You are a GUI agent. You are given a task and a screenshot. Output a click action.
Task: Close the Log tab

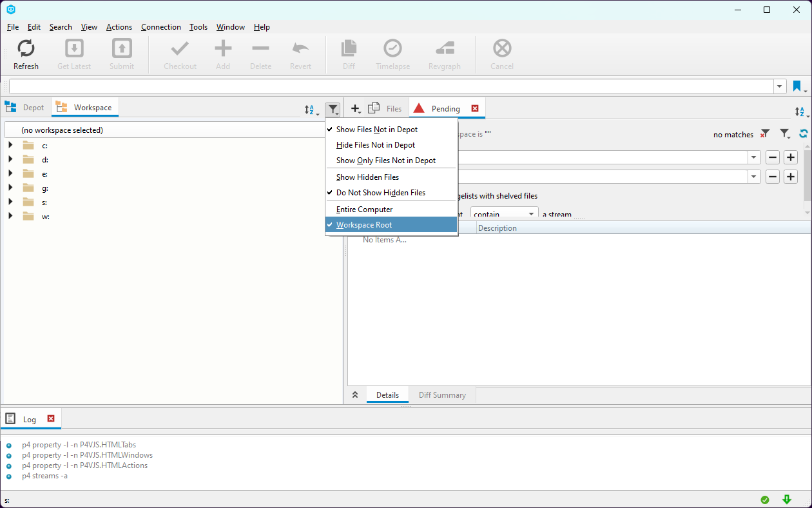[x=51, y=418]
